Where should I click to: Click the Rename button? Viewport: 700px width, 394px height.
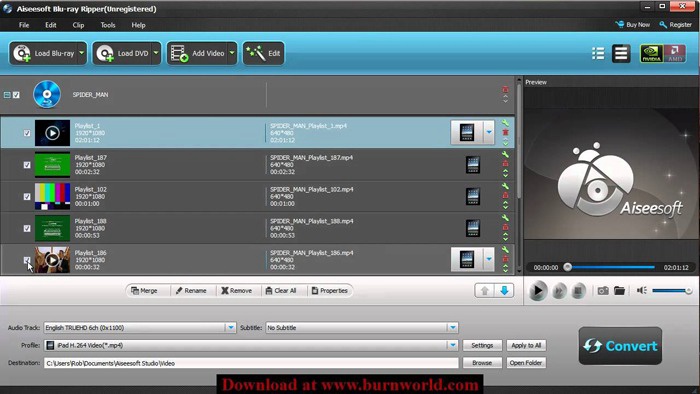tap(191, 290)
